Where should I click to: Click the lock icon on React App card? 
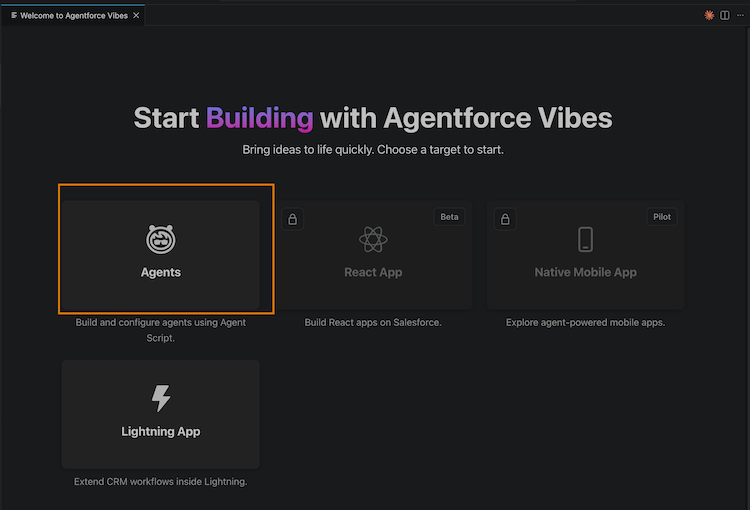293,219
